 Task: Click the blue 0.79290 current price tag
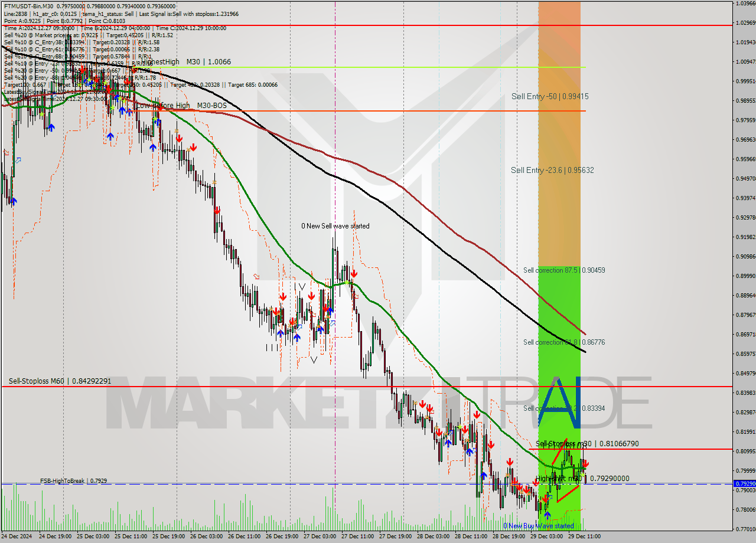coord(744,484)
